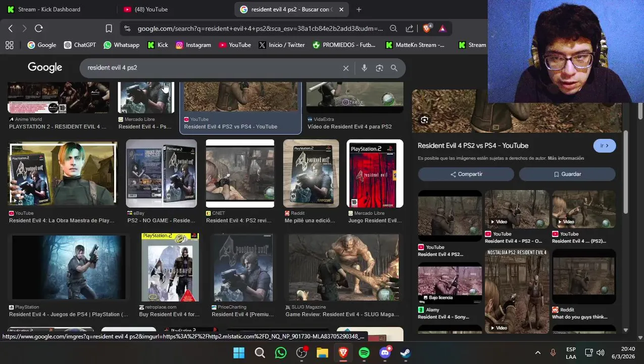Open Brave Rewards triangle icon
The image size is (644, 364).
coord(442,28)
